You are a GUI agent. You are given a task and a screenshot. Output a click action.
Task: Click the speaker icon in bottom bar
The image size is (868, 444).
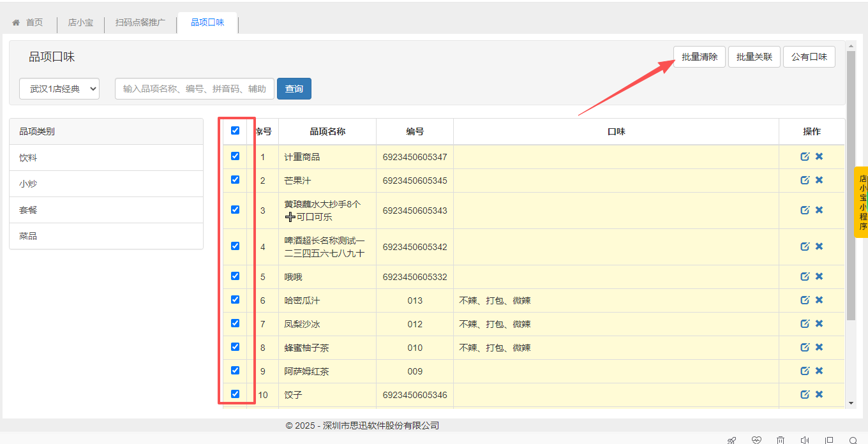coord(805,440)
